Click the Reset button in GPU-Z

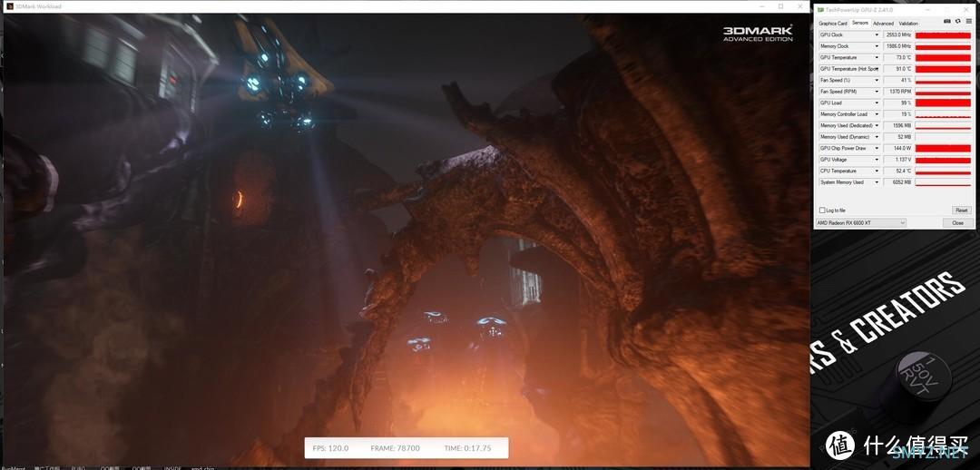[x=961, y=210]
